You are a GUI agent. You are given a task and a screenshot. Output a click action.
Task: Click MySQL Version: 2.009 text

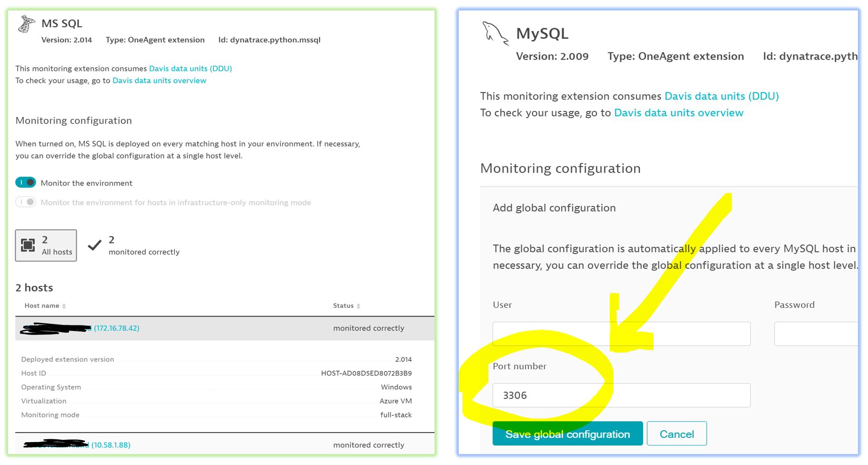tap(552, 56)
